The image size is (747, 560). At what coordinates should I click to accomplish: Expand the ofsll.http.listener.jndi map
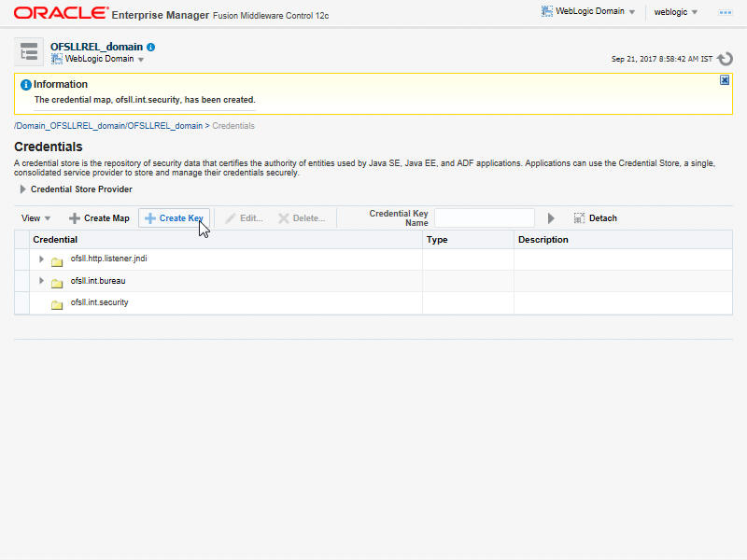41,259
